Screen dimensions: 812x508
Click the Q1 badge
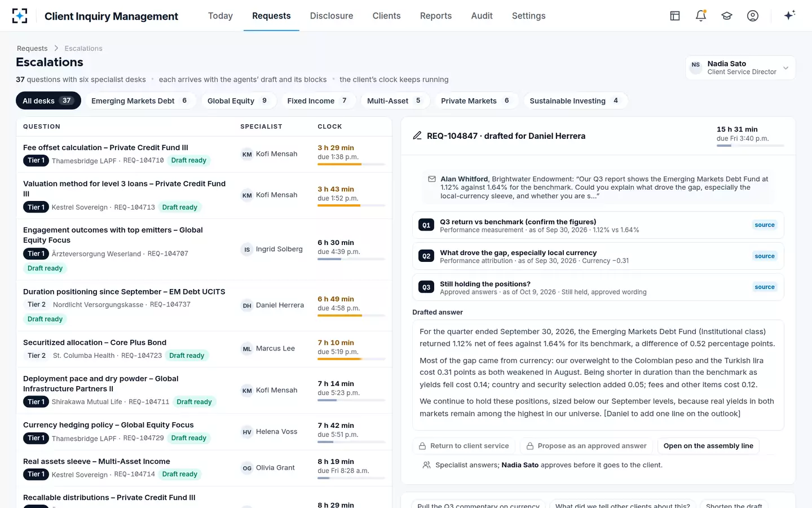click(426, 225)
